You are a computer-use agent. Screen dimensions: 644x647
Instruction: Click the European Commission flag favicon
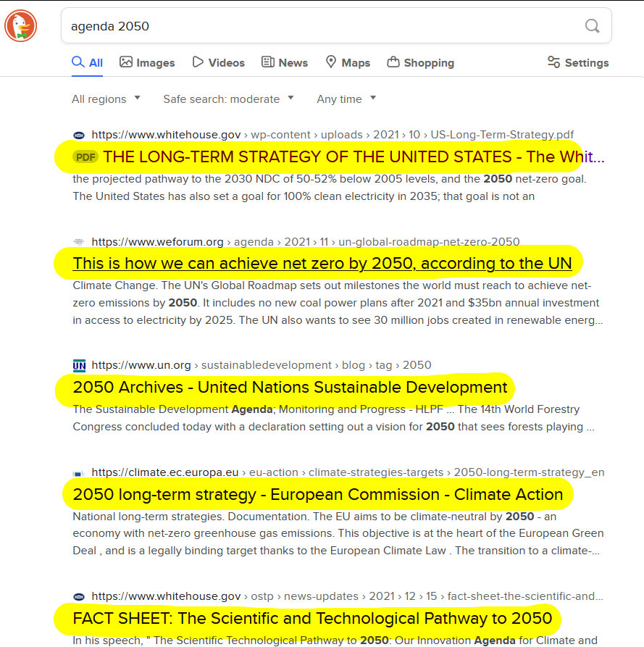click(x=79, y=474)
